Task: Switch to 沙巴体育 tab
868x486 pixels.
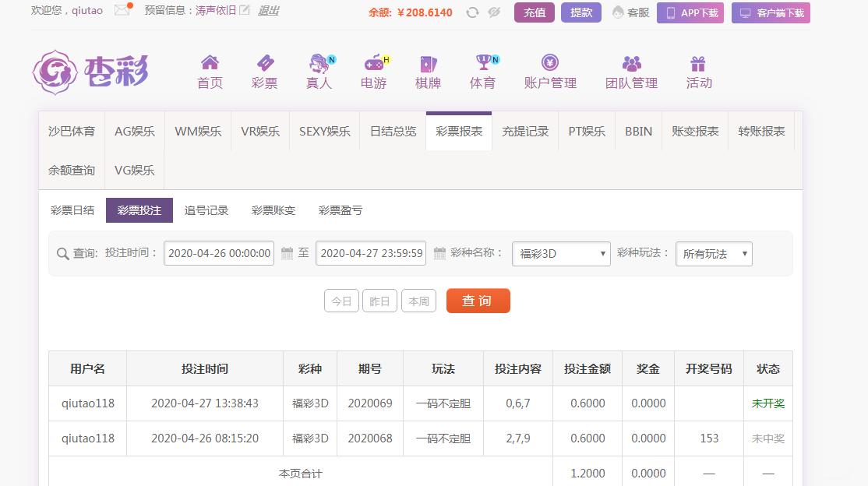Action: coord(72,131)
